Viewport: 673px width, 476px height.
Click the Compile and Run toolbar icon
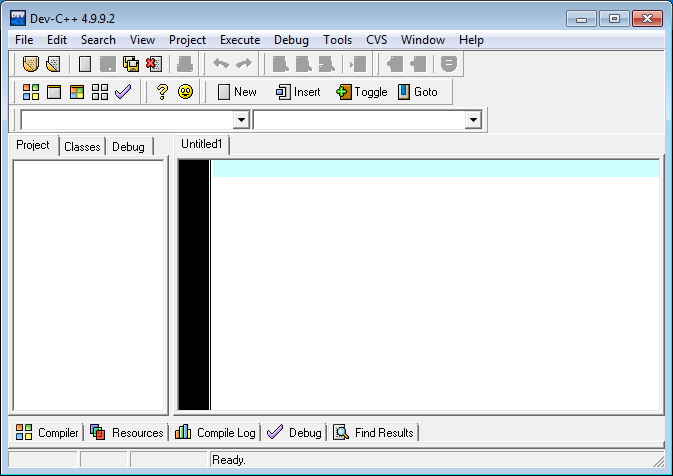tap(77, 92)
